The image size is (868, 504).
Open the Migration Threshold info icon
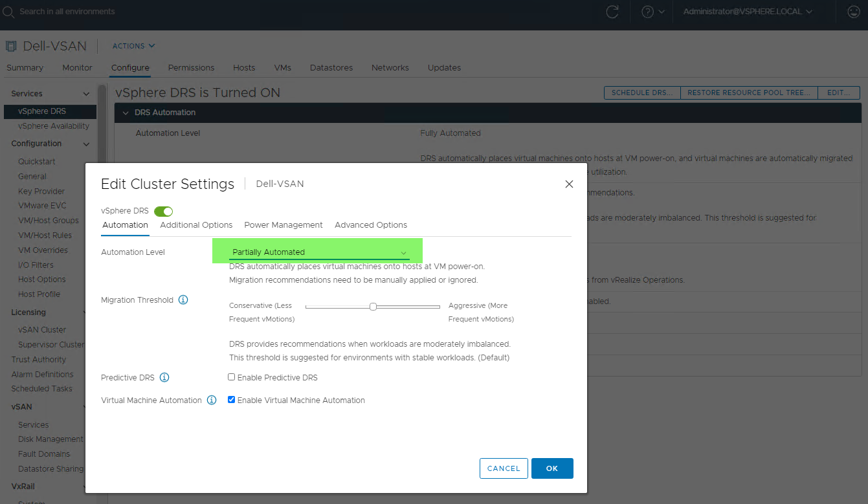pyautogui.click(x=183, y=300)
